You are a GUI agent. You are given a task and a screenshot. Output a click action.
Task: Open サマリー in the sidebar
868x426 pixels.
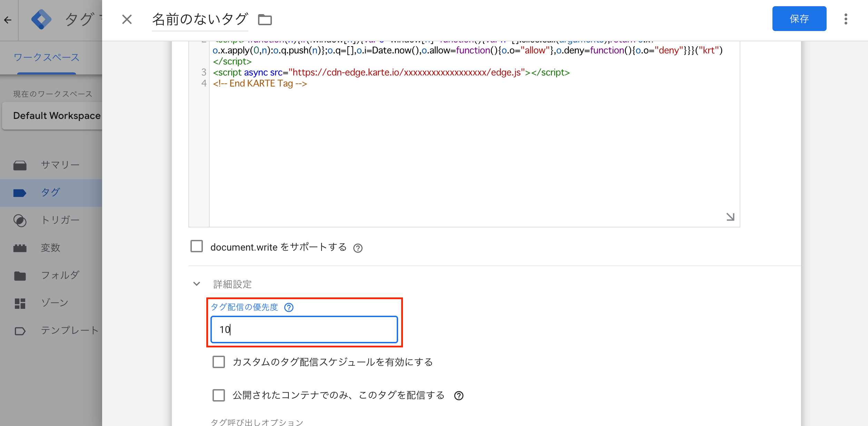pyautogui.click(x=51, y=165)
